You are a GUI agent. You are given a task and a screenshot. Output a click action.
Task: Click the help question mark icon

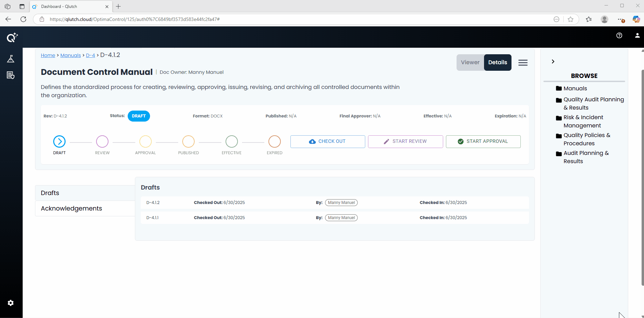point(619,35)
